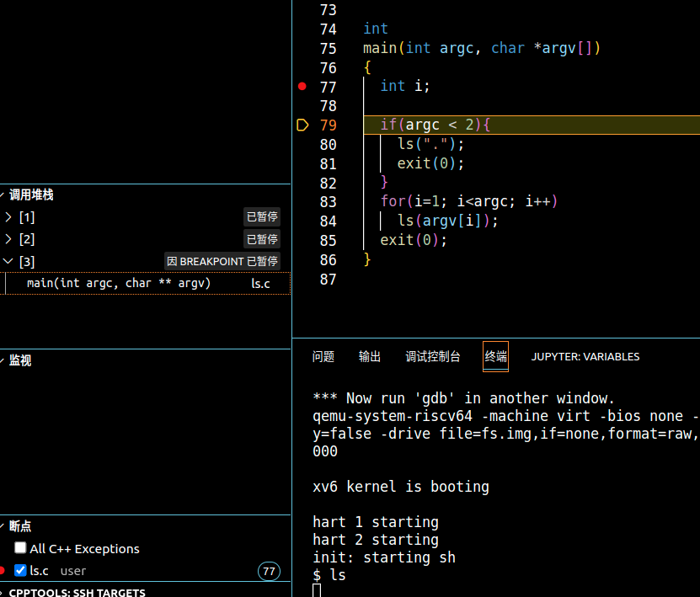Select the main(int argc, char ** argv) stack frame
The image size is (700, 597).
point(146,283)
